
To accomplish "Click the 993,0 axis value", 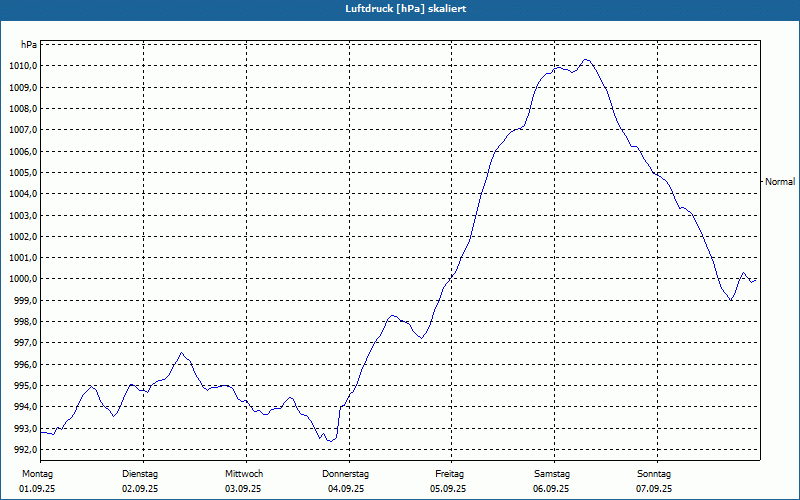I will (x=25, y=429).
